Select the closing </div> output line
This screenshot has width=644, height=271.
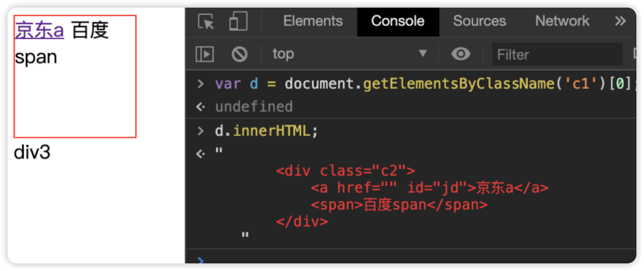click(x=302, y=222)
